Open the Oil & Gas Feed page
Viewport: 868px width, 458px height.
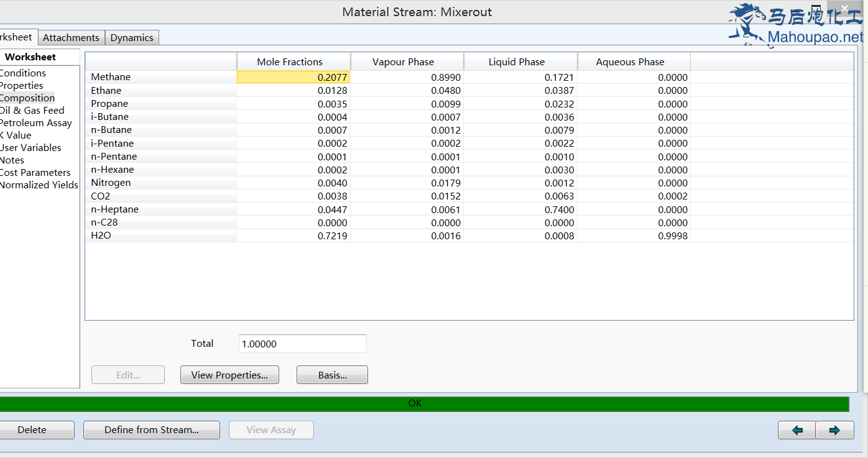pyautogui.click(x=32, y=111)
